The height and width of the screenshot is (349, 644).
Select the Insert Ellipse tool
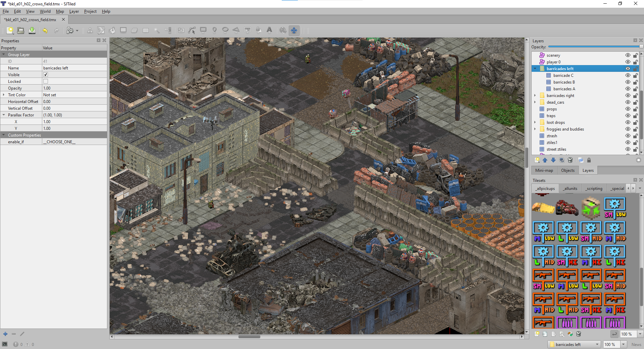click(x=225, y=30)
